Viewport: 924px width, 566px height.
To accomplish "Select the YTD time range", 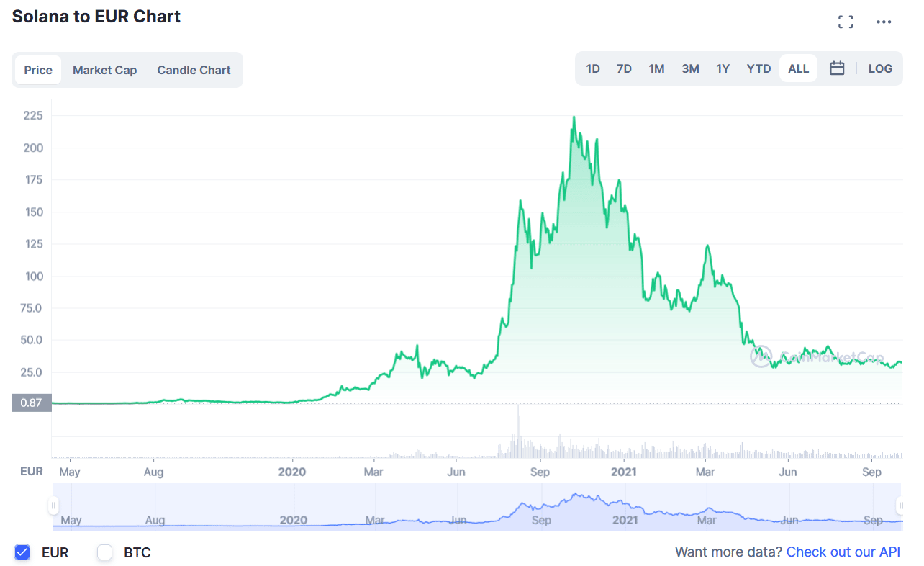I will (x=758, y=68).
